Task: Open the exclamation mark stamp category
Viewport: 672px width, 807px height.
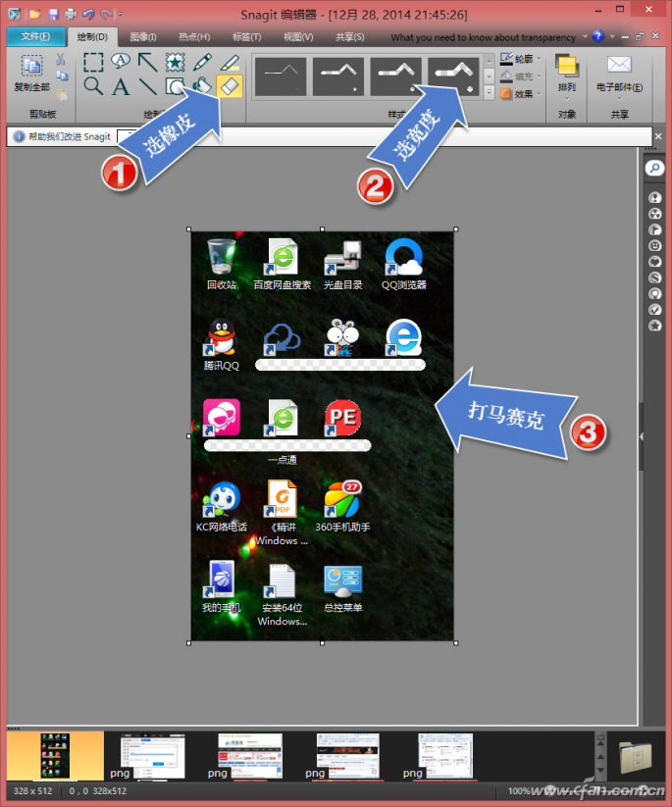Action: 654,198
